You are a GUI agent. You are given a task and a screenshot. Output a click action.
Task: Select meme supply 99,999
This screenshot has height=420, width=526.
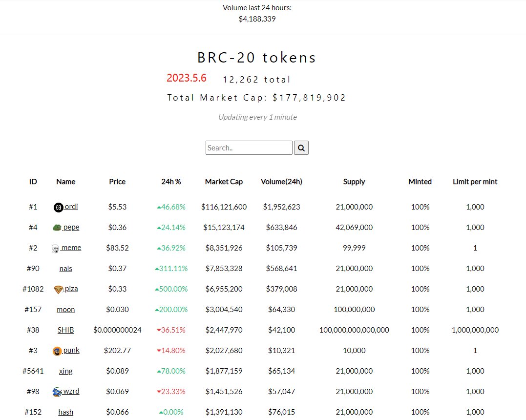click(x=354, y=248)
